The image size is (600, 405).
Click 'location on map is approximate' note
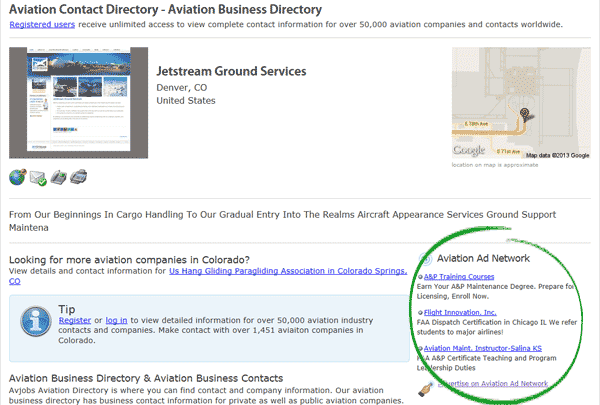pos(495,165)
